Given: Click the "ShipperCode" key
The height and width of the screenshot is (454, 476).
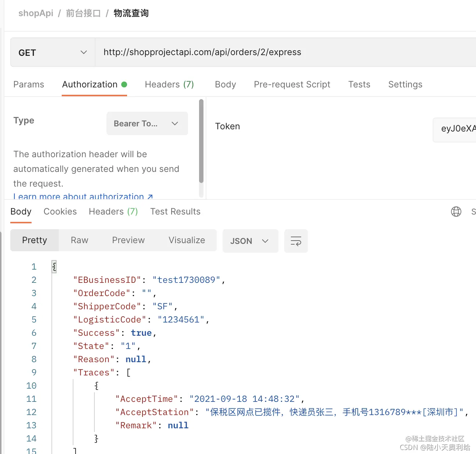Looking at the screenshot, I should click(x=107, y=306).
